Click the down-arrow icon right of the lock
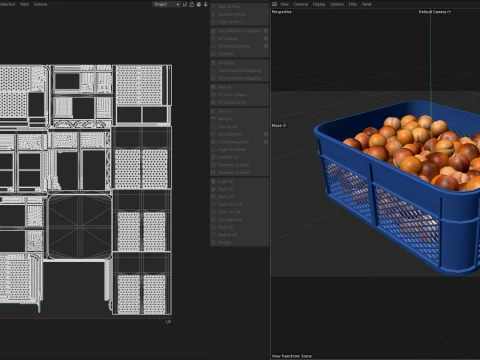 pos(205,4)
